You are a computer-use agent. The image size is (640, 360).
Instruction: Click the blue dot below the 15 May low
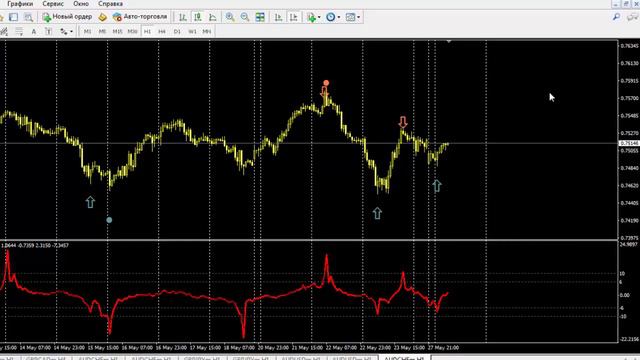(x=109, y=220)
